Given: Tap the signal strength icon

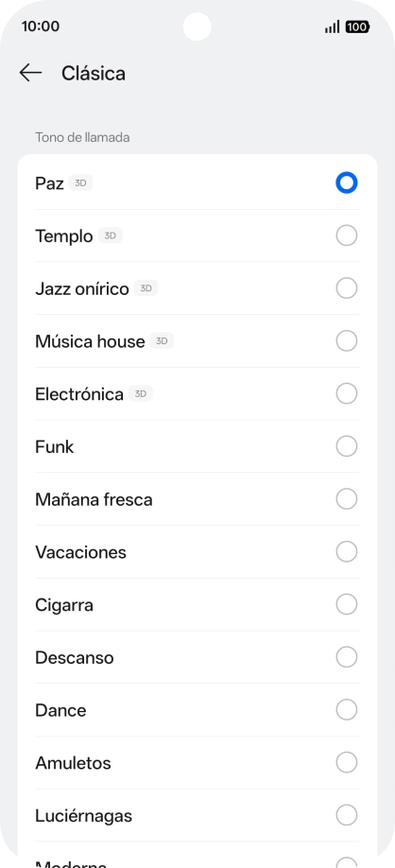Looking at the screenshot, I should click(332, 26).
